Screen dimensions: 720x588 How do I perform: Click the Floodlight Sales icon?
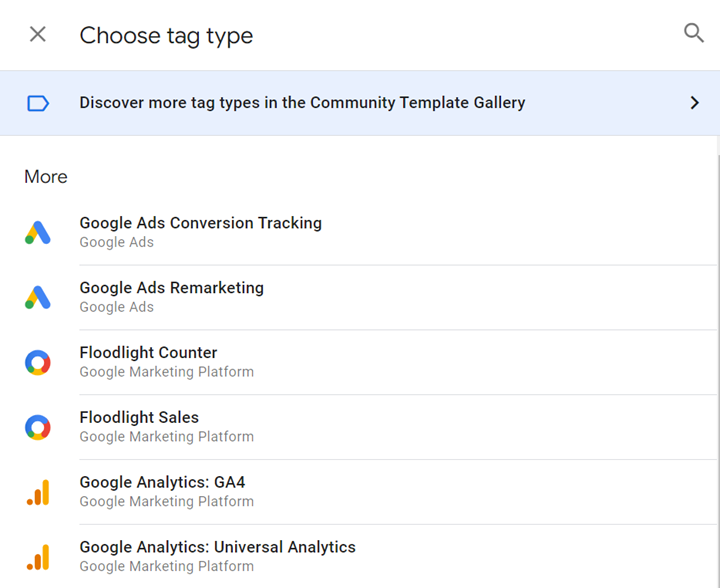[38, 427]
